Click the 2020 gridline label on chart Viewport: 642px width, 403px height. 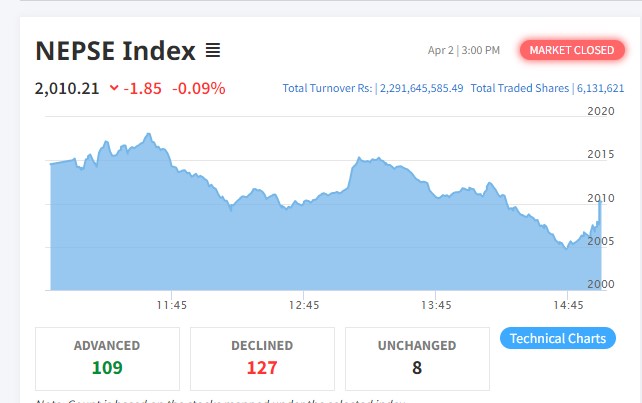click(x=601, y=112)
